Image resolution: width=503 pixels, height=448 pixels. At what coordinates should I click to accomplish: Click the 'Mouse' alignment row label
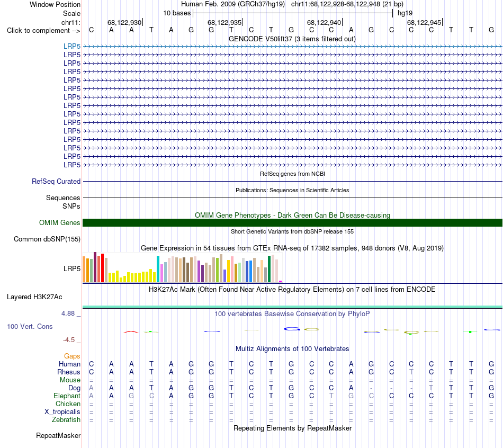pyautogui.click(x=70, y=380)
